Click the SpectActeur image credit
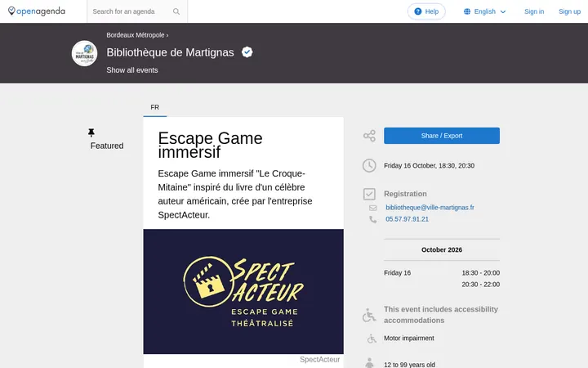 [x=320, y=359]
